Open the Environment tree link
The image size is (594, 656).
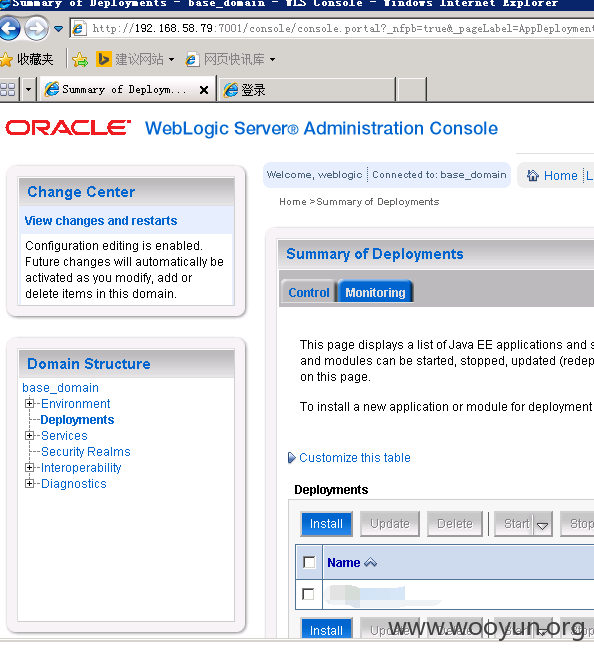(75, 403)
